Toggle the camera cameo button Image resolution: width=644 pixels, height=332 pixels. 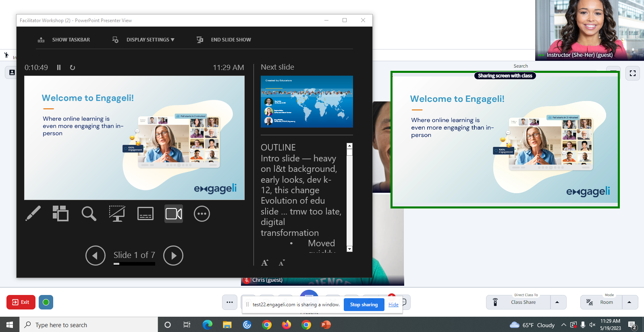[174, 214]
